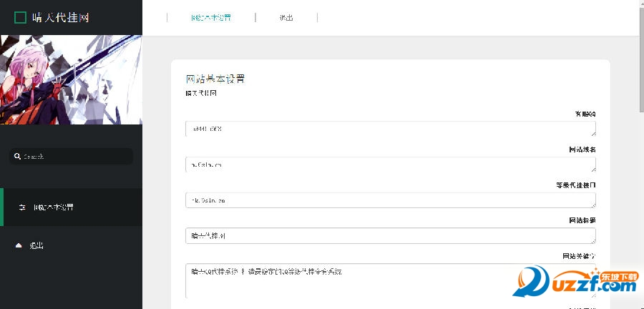Click the 网站标题 field label
The image size is (644, 309).
pyautogui.click(x=582, y=221)
